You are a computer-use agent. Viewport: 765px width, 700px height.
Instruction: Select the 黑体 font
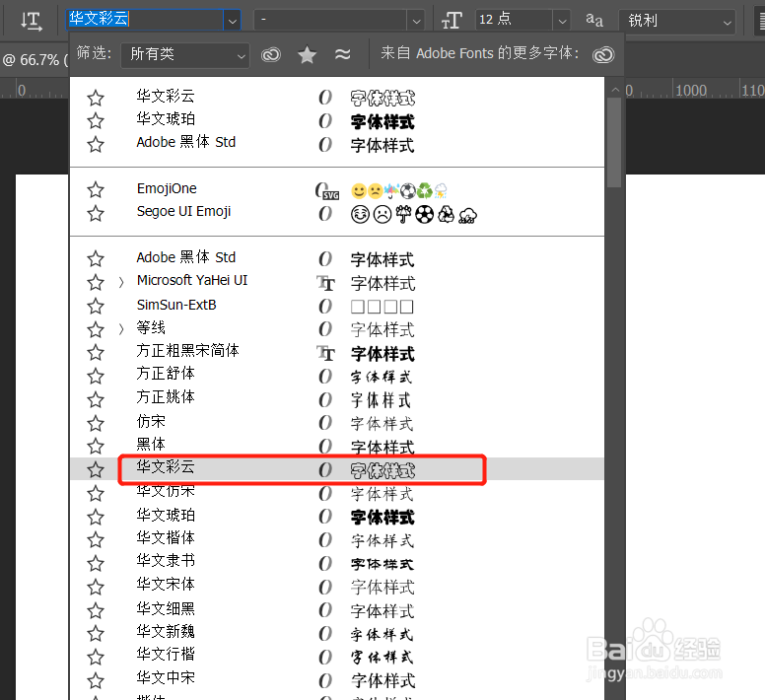(151, 445)
